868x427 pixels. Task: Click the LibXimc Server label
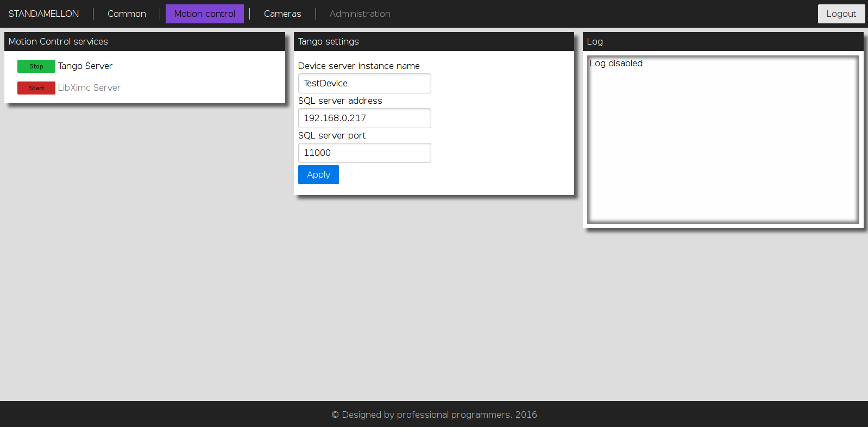[89, 87]
